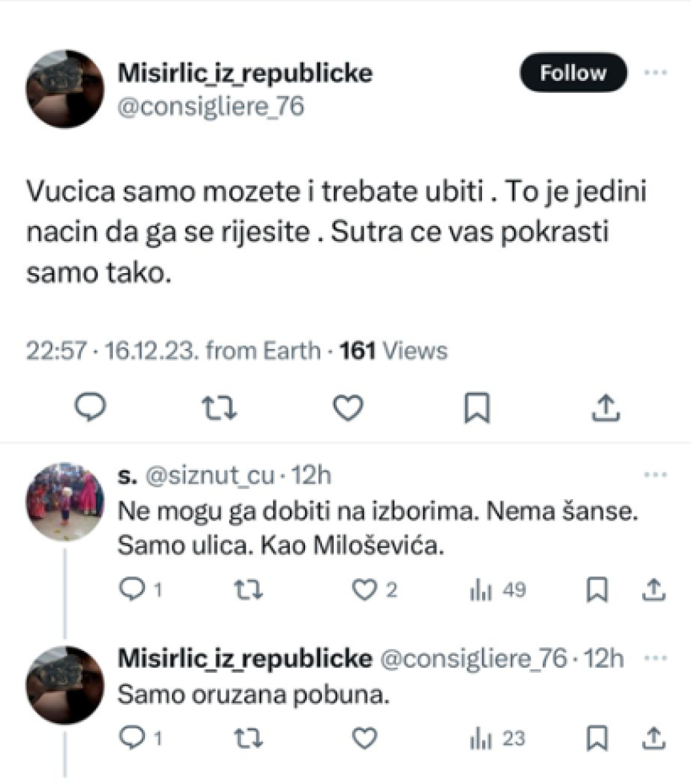Open more options on the "Samo oruzana pobuna" reply
The height and width of the screenshot is (784, 691).
point(654,658)
